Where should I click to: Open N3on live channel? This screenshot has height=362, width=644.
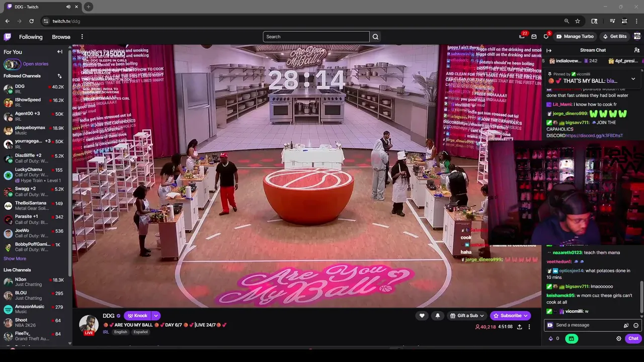click(34, 282)
